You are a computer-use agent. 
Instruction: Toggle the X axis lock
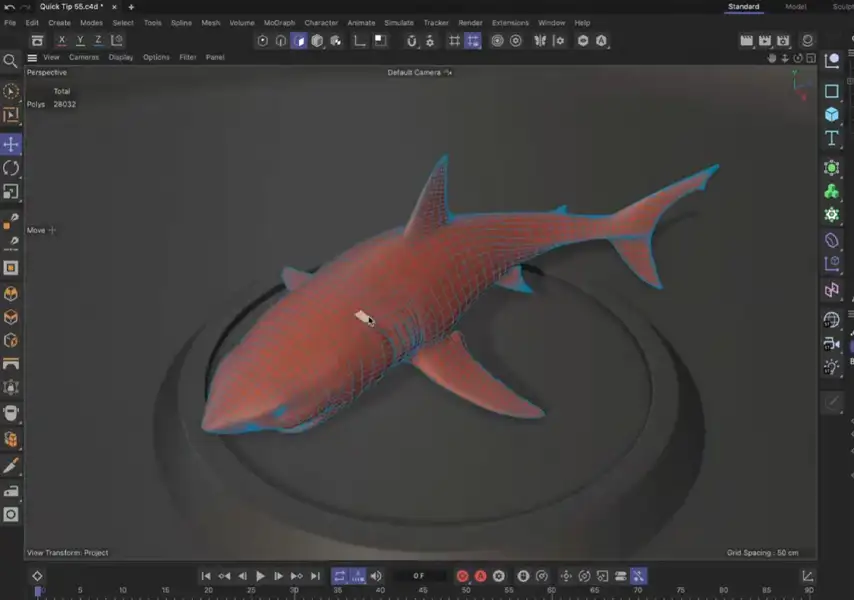(x=62, y=41)
